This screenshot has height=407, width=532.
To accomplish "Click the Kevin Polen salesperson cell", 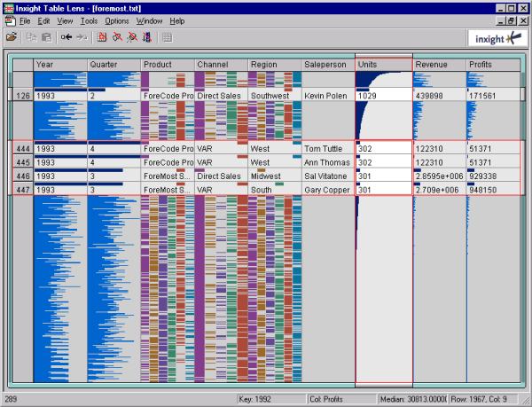I will pos(328,96).
